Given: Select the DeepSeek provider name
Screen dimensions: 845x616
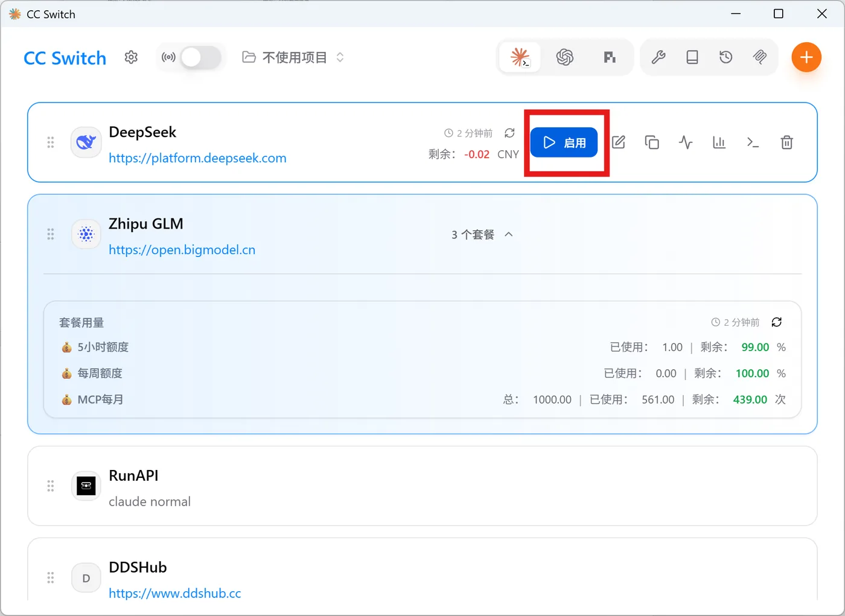Looking at the screenshot, I should (x=142, y=132).
